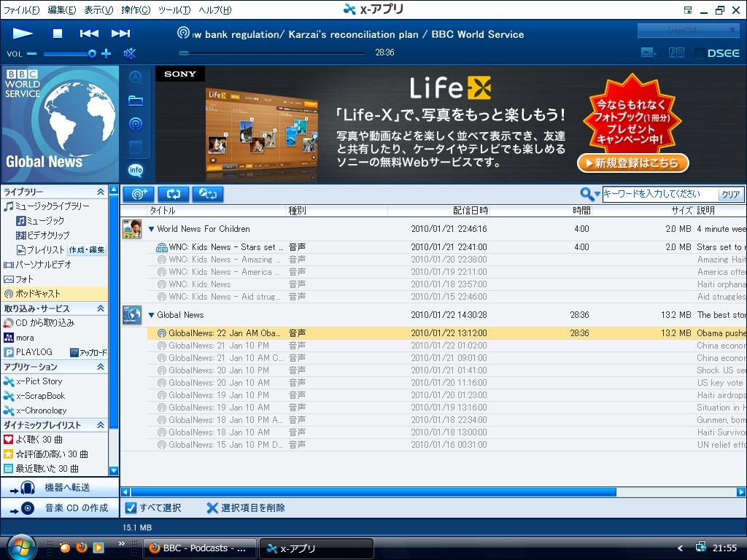
Task: Open the View menu (表示)
Action: coord(98,10)
